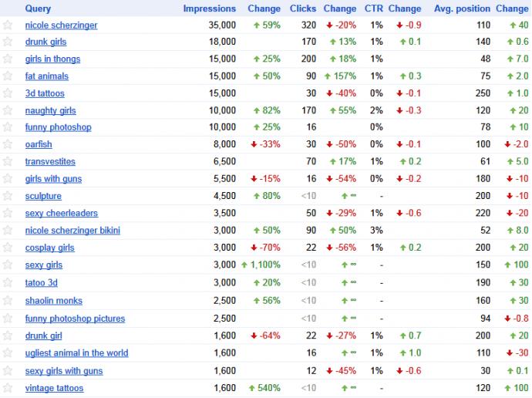
Task: Open the 3d tattoos query link
Action: click(45, 93)
